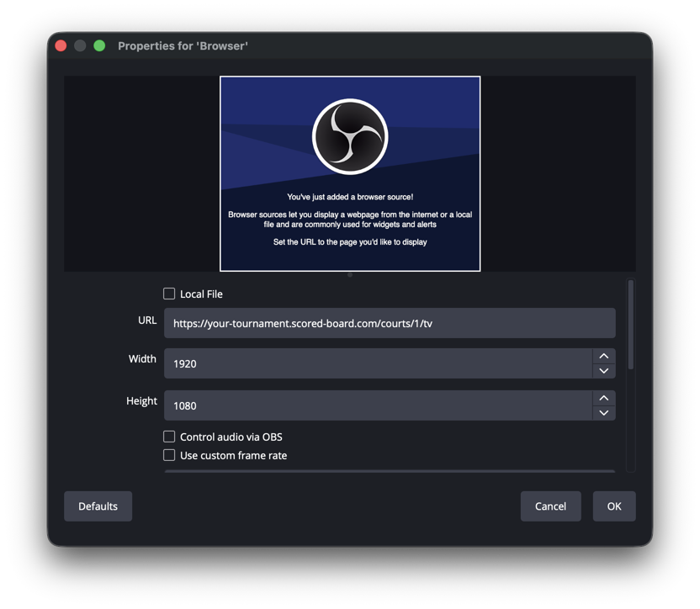Click the 'Height' field label

(141, 401)
